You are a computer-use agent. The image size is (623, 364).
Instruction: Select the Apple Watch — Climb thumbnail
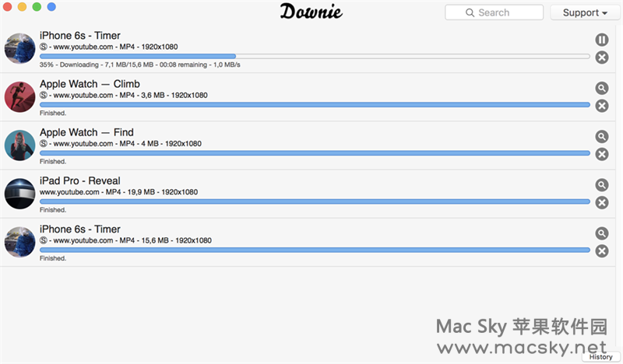pyautogui.click(x=20, y=97)
